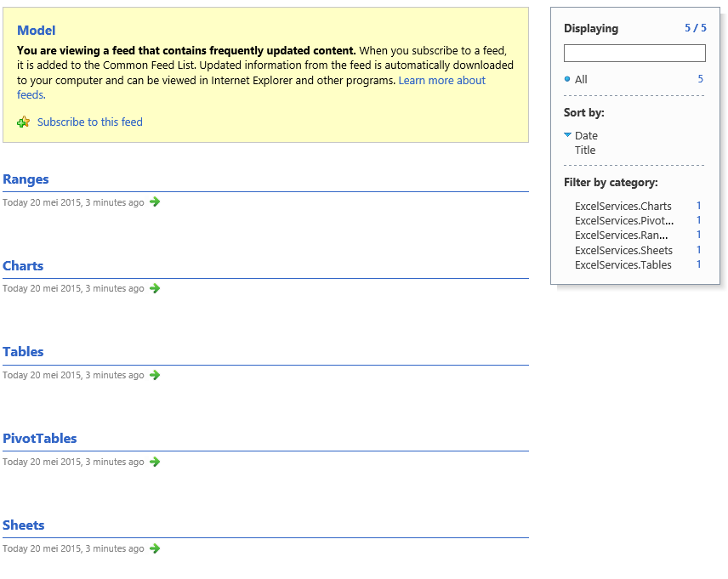Click the green arrow next to Ranges entry

pyautogui.click(x=155, y=202)
